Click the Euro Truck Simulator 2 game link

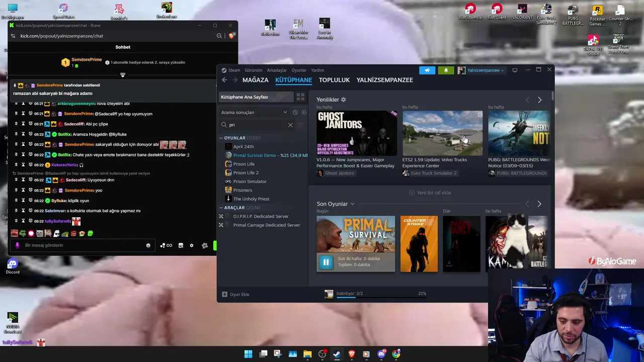click(x=433, y=173)
